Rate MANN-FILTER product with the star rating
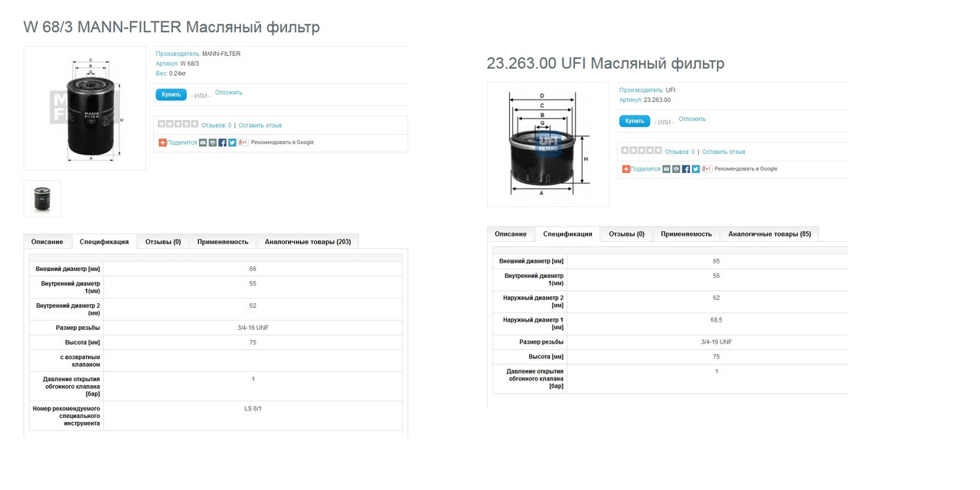This screenshot has height=490, width=980. coord(178,124)
